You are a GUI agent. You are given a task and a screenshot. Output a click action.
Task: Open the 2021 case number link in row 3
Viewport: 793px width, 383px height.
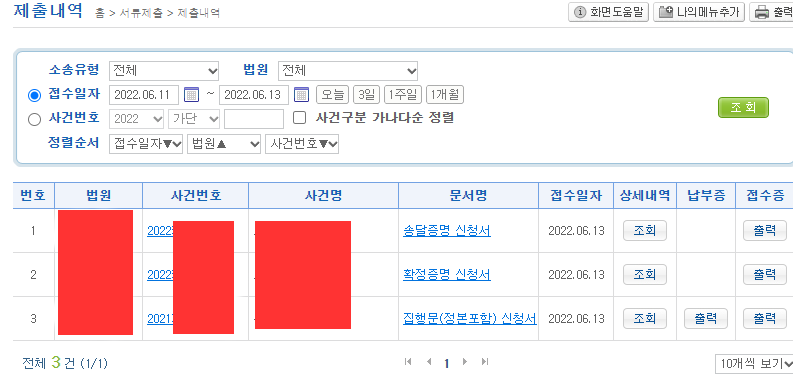coord(160,319)
